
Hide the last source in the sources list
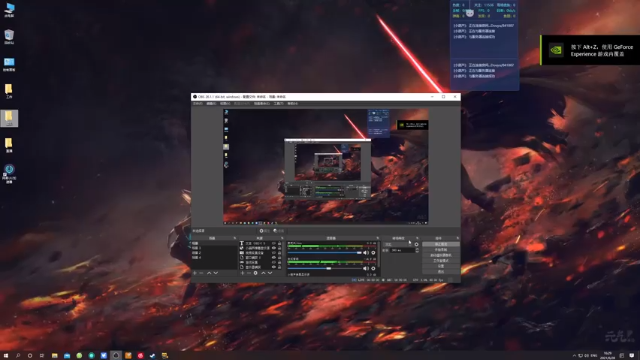[274, 267]
